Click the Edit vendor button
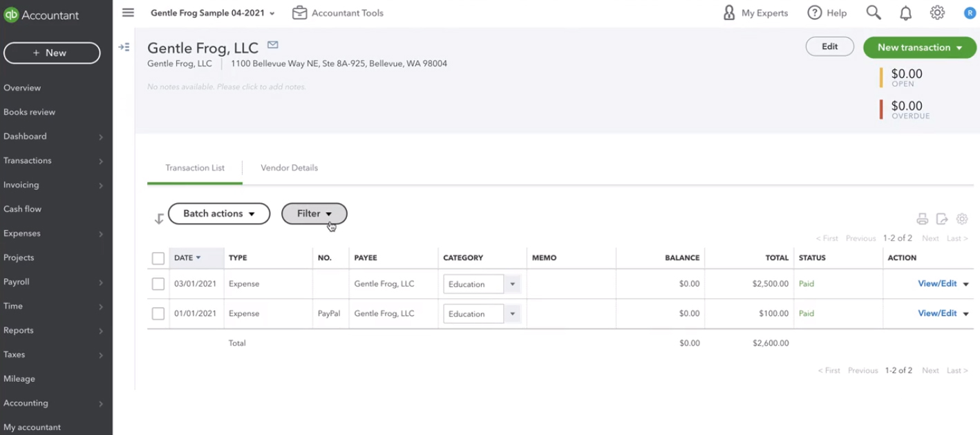This screenshot has height=435, width=980. click(829, 47)
